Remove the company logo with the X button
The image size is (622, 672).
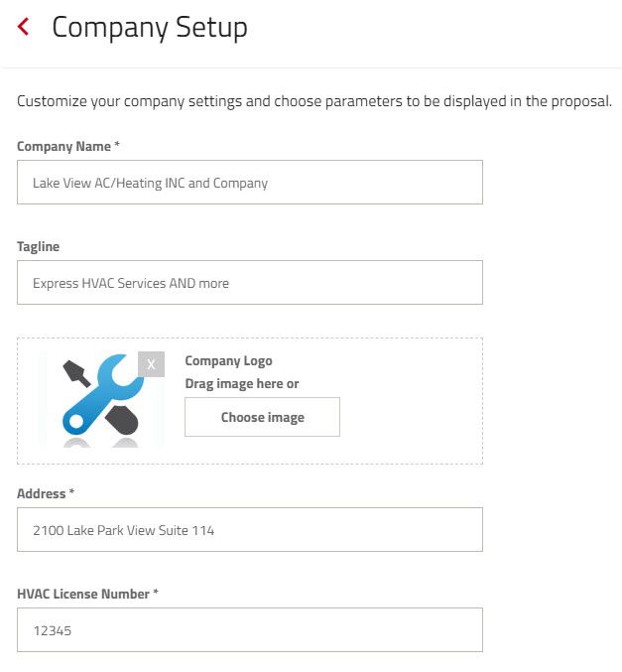click(x=151, y=364)
